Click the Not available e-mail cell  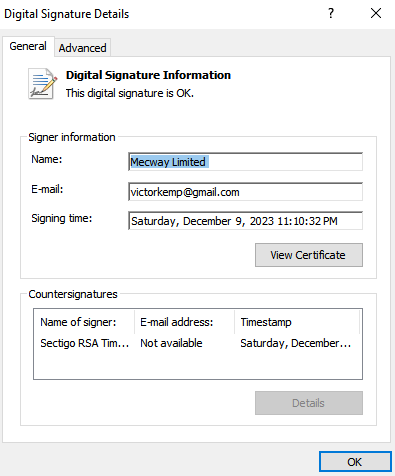point(171,343)
